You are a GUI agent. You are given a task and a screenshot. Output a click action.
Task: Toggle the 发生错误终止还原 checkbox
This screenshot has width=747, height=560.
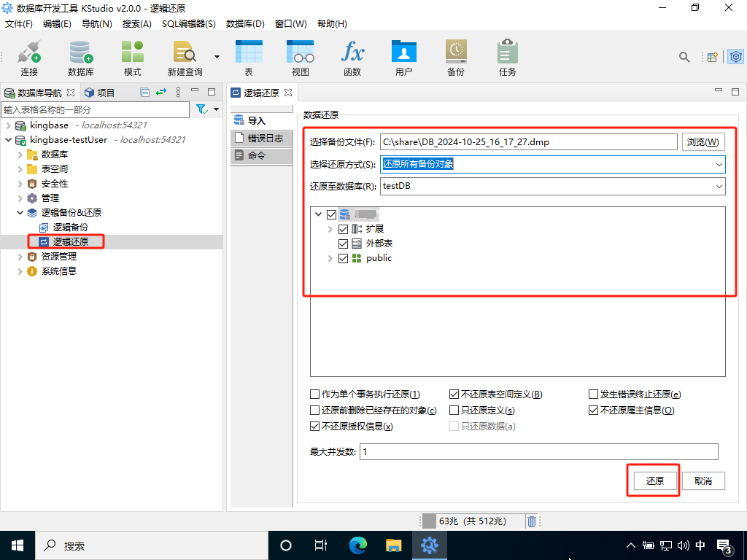click(594, 394)
